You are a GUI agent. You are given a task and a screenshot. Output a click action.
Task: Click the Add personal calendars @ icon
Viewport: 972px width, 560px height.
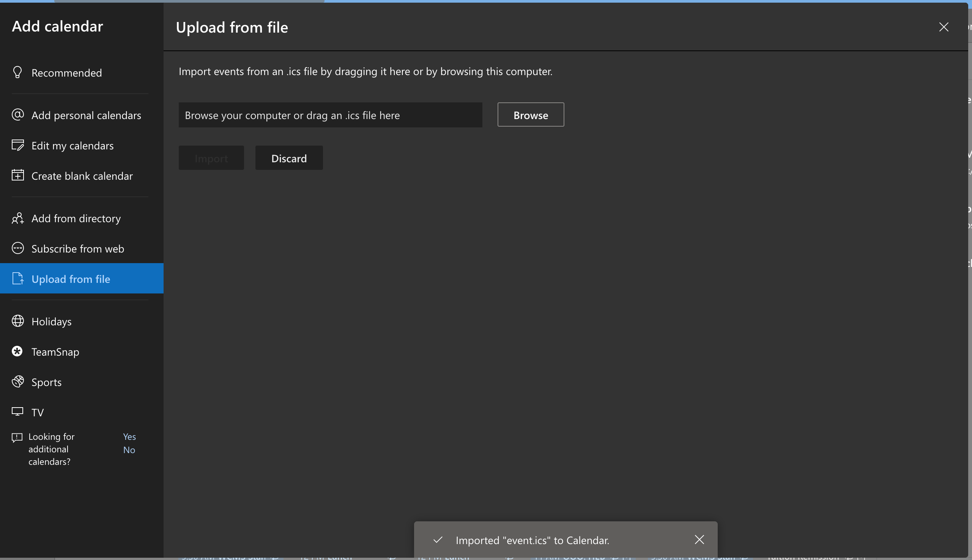(x=18, y=115)
